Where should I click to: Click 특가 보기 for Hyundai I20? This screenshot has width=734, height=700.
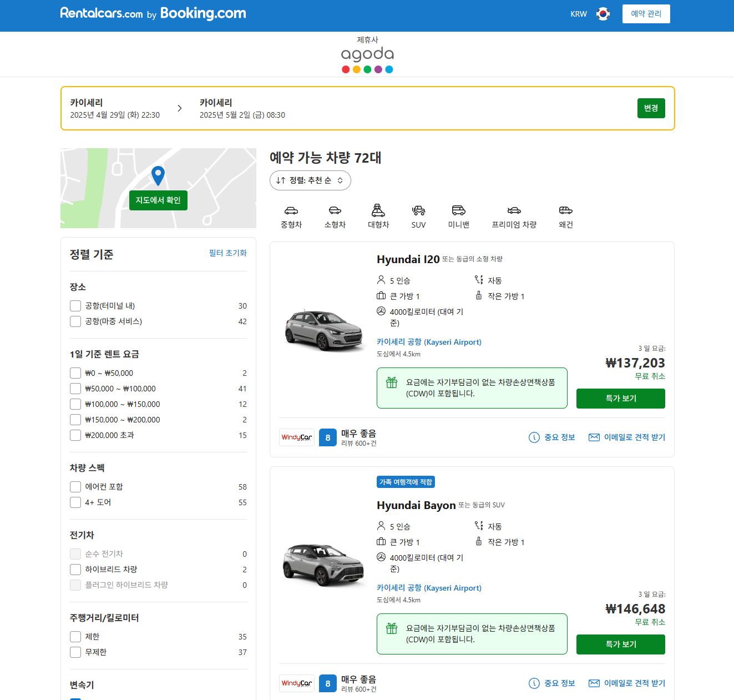pyautogui.click(x=621, y=399)
